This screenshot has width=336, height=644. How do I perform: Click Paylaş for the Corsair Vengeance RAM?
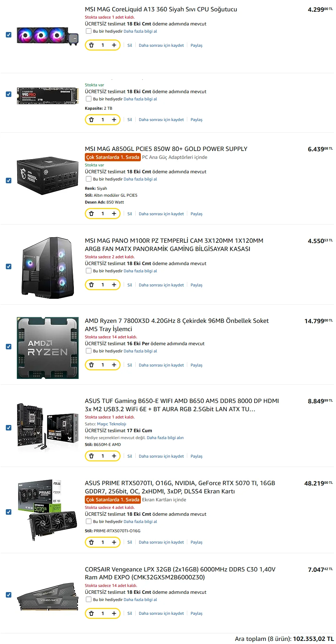(197, 613)
